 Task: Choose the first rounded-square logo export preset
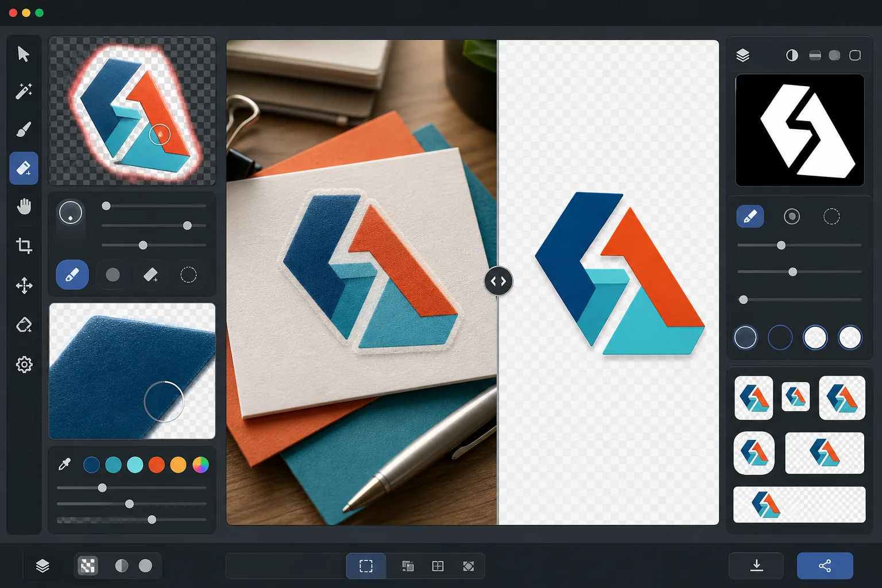point(754,398)
